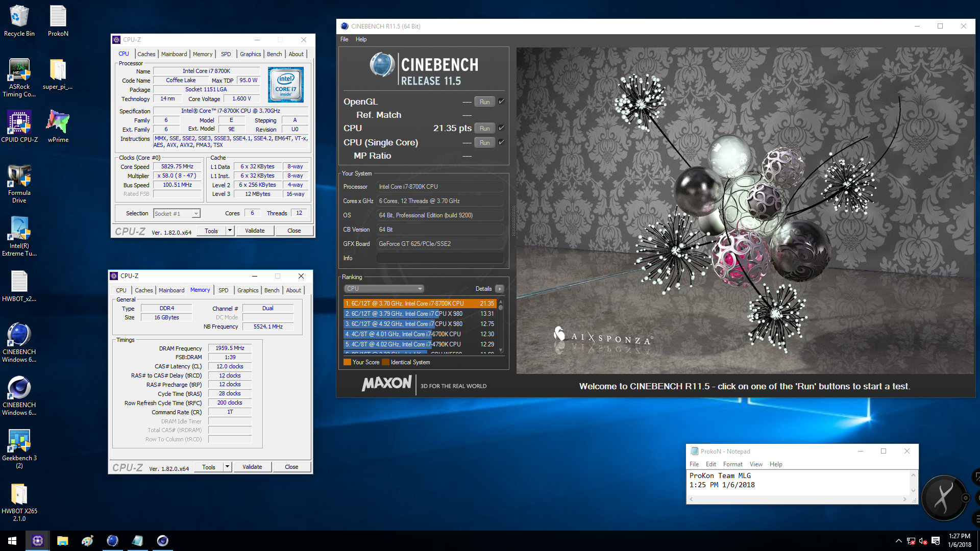Open the CPU ranking dropdown in Cinebench
The width and height of the screenshot is (980, 551).
[x=384, y=289]
